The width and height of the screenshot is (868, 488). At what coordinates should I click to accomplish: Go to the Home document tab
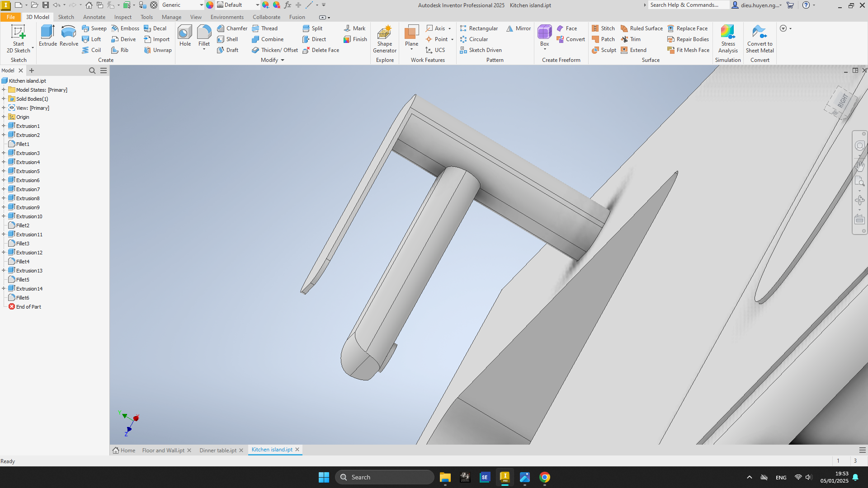pyautogui.click(x=124, y=450)
